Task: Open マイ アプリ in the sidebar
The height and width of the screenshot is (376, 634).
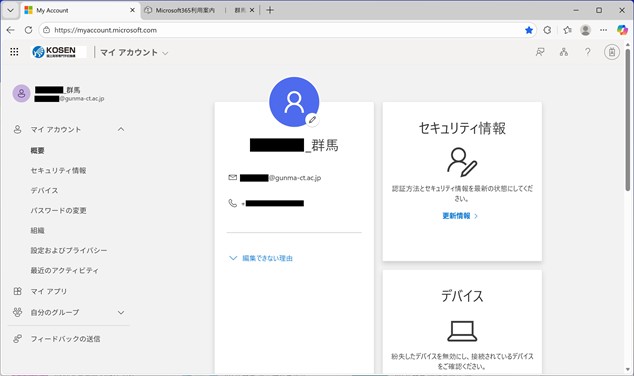Action: [x=49, y=291]
